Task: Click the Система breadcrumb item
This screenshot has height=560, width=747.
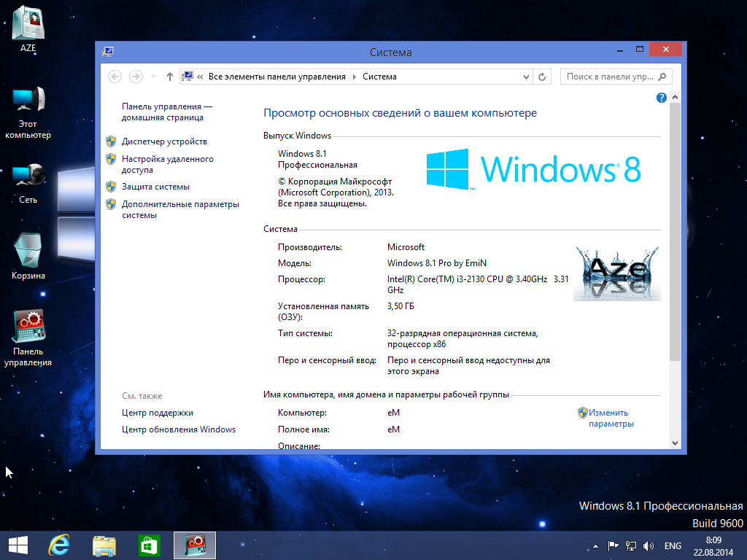Action: pyautogui.click(x=379, y=77)
